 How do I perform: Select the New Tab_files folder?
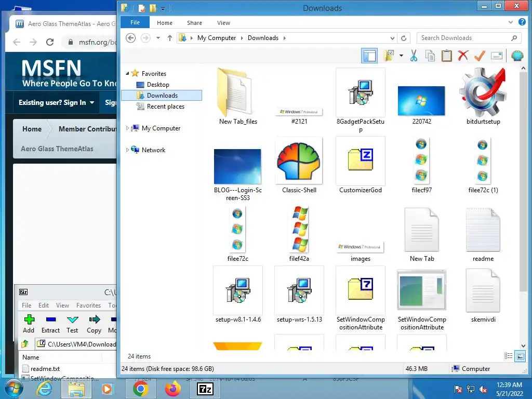[238, 97]
